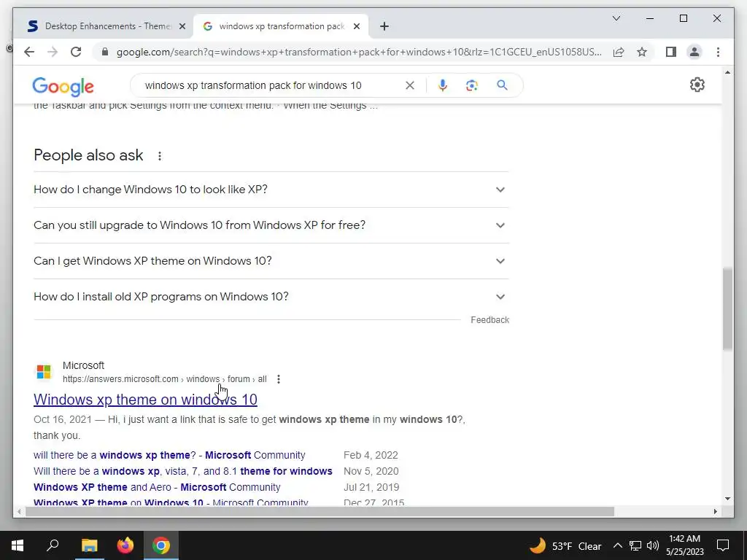Share this page from the address bar
The width and height of the screenshot is (747, 560).
(x=619, y=52)
